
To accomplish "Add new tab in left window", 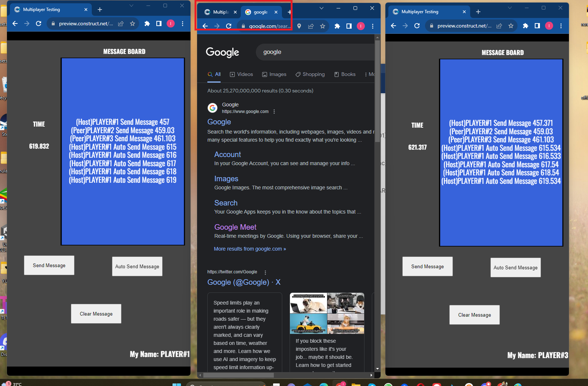I will tap(100, 10).
